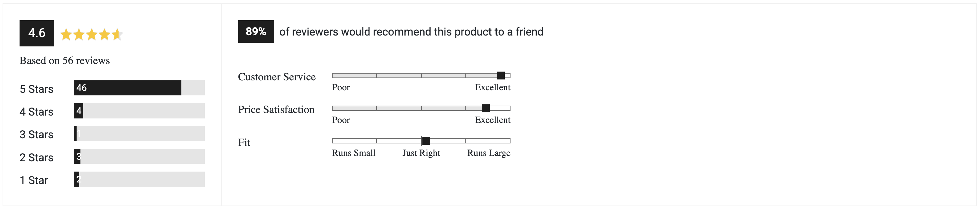
Task: Click the gold star rating icons
Action: click(x=91, y=35)
